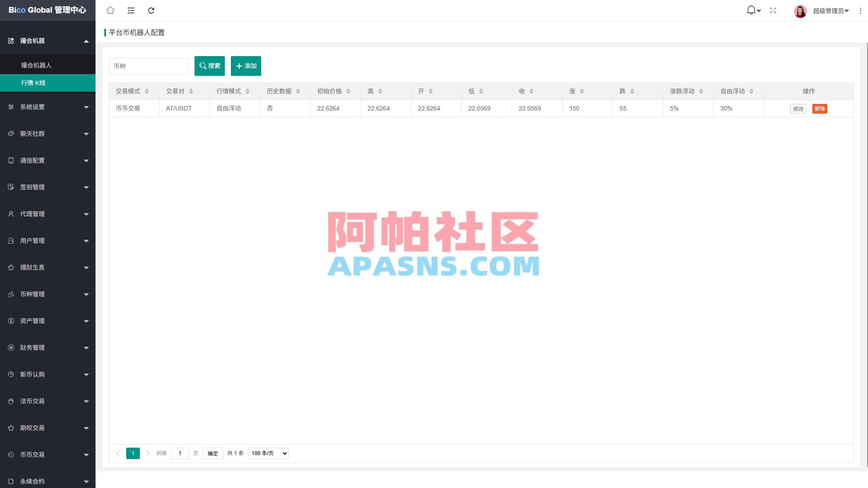Screen dimensions: 868x488
Task: Click the 币种管理 water-drop icon in sidebar
Action: pyautogui.click(x=11, y=294)
